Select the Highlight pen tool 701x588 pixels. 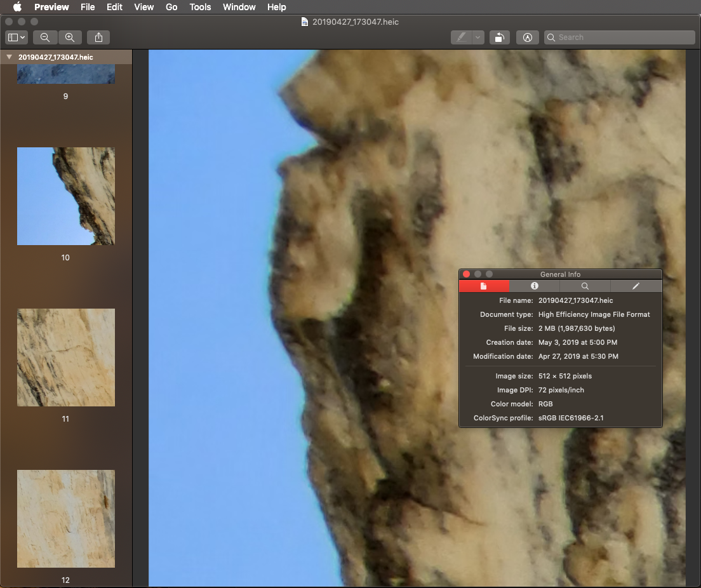pyautogui.click(x=460, y=37)
